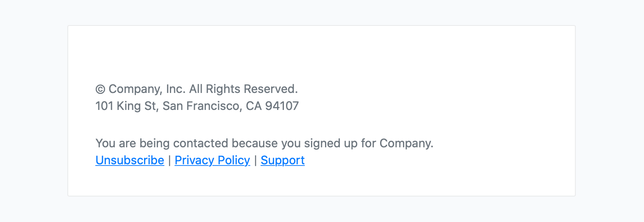Open the Privacy Policy link

(x=212, y=160)
